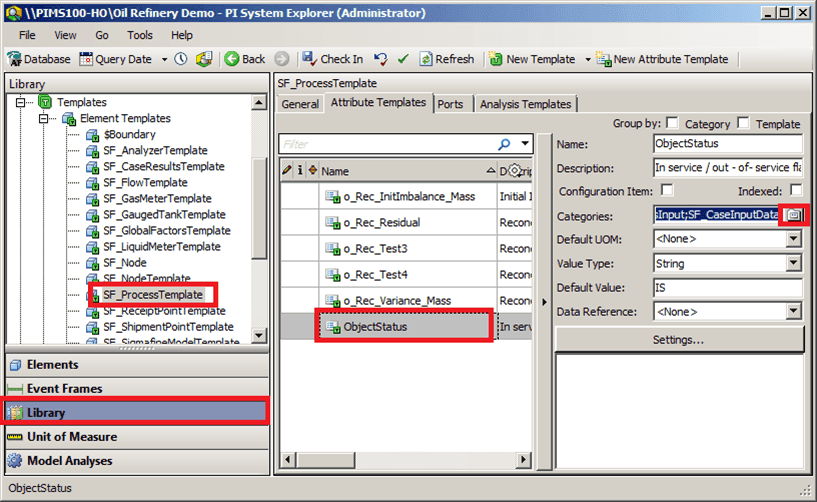Viewport: 817px width, 502px height.
Task: Open the File menu
Action: [x=27, y=35]
